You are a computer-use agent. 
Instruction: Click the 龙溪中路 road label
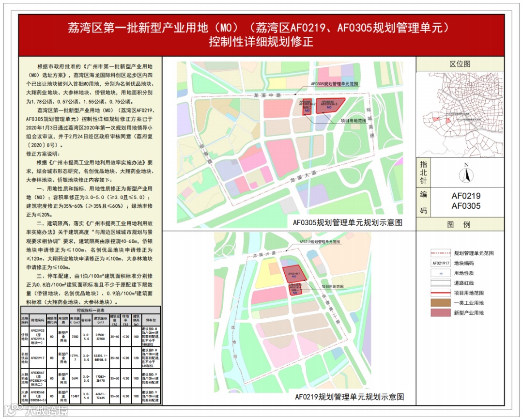tap(267, 95)
